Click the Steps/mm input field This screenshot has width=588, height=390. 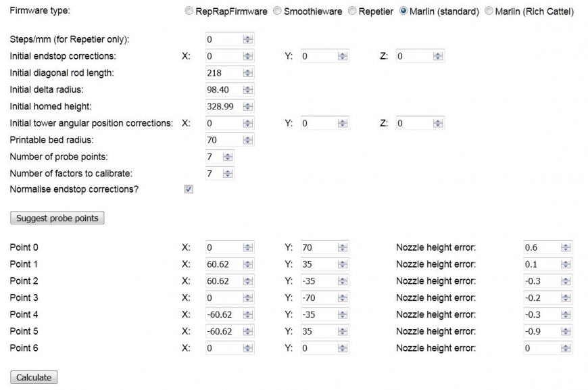tap(223, 39)
